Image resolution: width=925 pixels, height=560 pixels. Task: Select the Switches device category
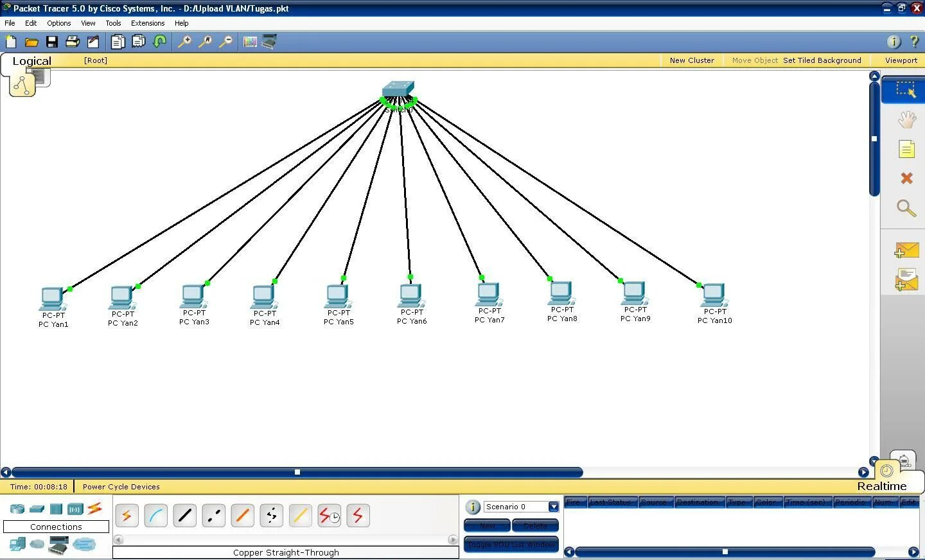(x=37, y=509)
